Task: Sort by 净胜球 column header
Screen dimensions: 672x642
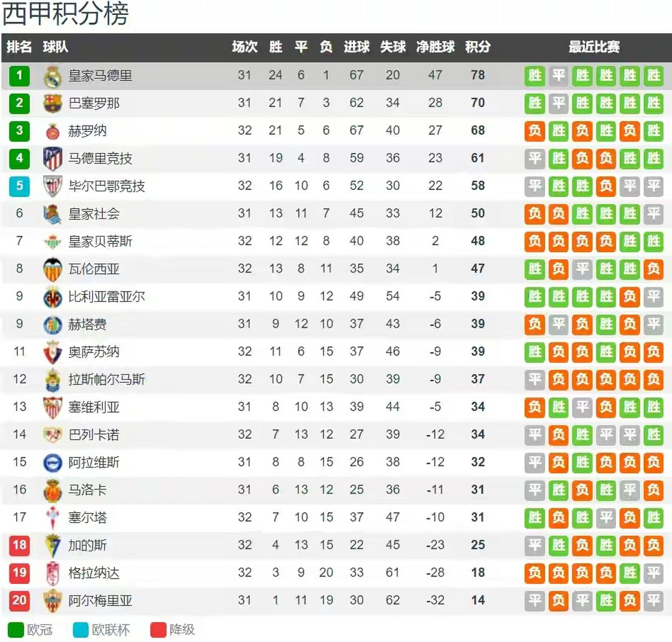Action: click(435, 47)
